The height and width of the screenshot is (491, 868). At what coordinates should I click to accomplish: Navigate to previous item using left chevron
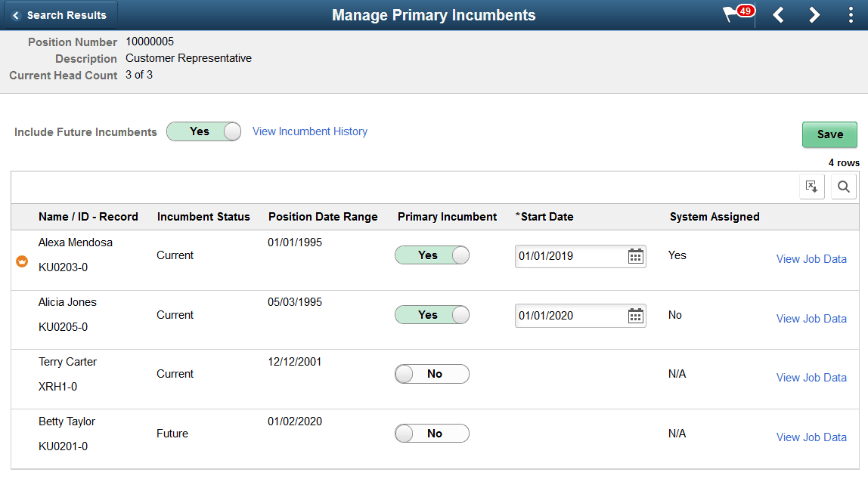click(x=778, y=14)
